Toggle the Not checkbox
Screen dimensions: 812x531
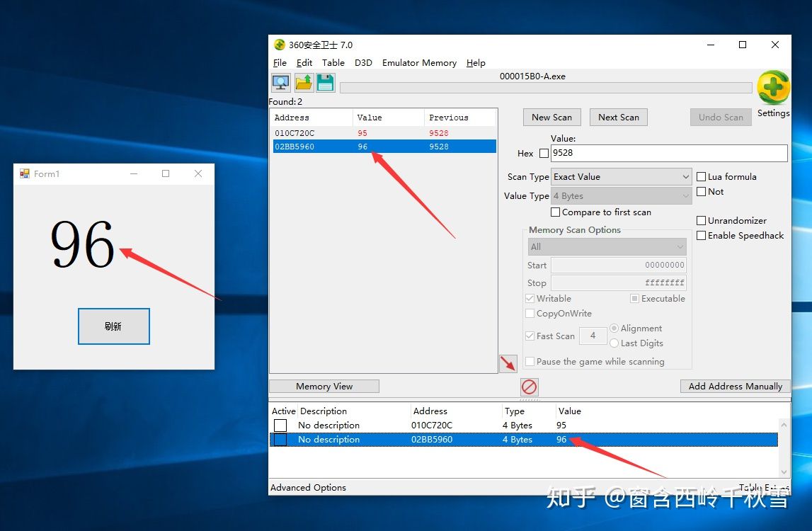coord(701,192)
